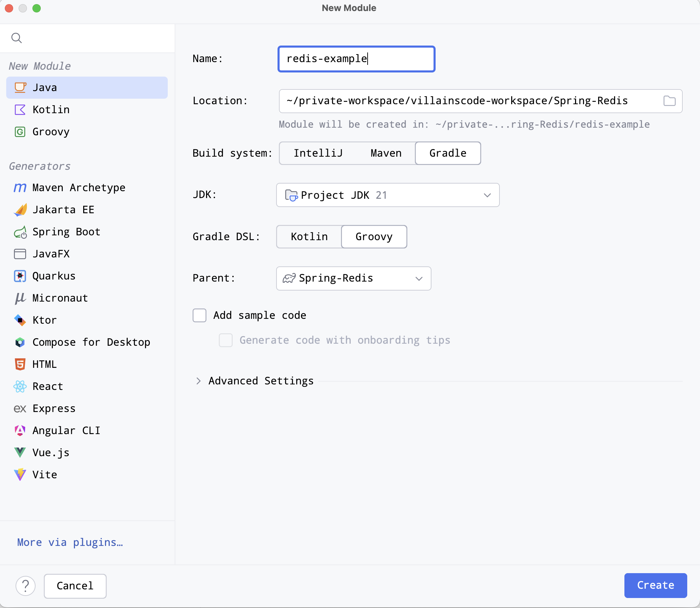Toggle Add sample code checkbox

click(x=200, y=315)
